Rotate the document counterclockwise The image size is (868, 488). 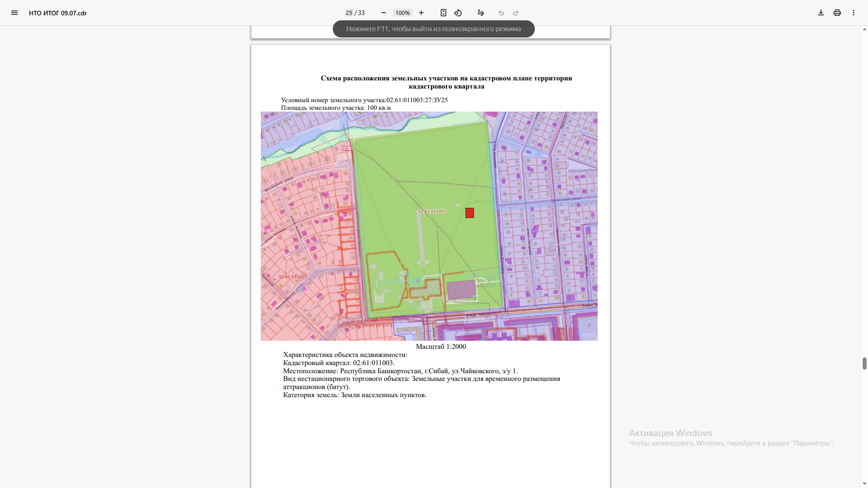pyautogui.click(x=458, y=13)
